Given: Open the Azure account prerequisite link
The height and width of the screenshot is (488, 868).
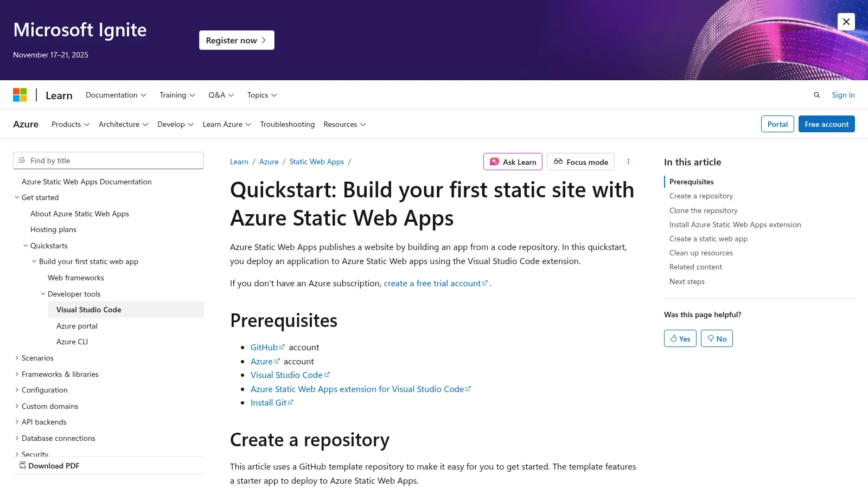Looking at the screenshot, I should pos(265,361).
